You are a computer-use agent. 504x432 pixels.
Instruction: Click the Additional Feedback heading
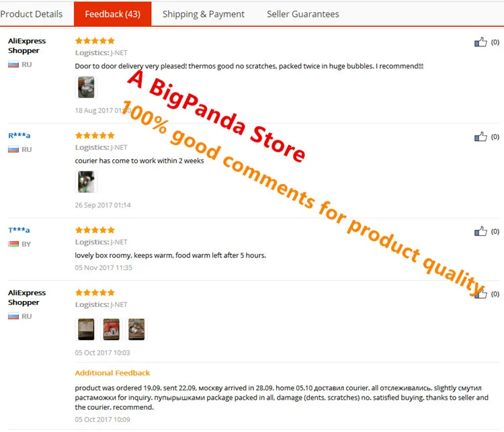point(112,373)
